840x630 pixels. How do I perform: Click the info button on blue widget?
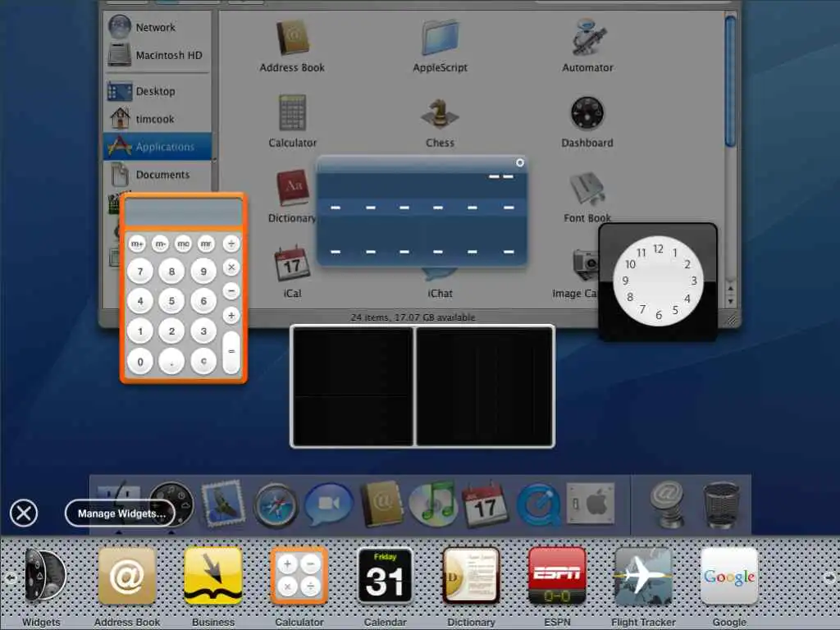pyautogui.click(x=519, y=162)
